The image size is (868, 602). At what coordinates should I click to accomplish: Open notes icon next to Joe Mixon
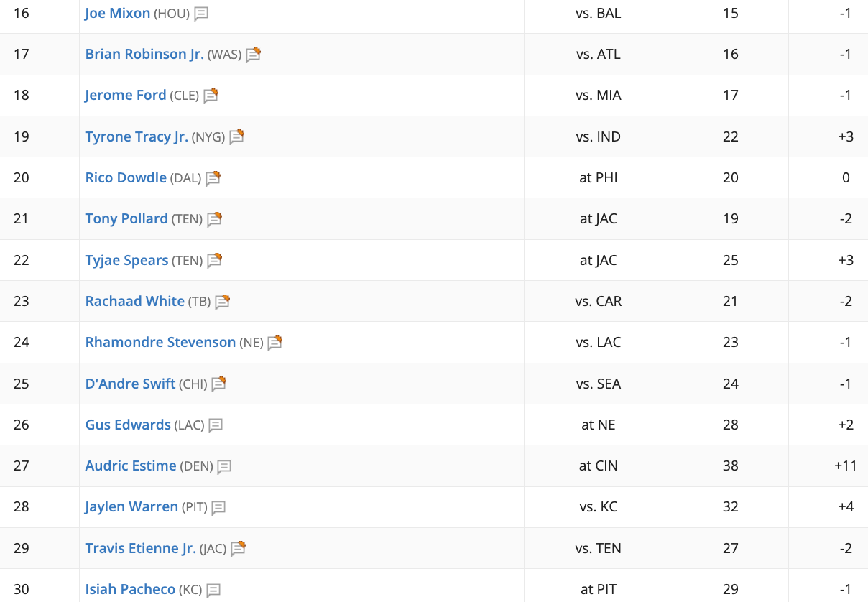201,14
